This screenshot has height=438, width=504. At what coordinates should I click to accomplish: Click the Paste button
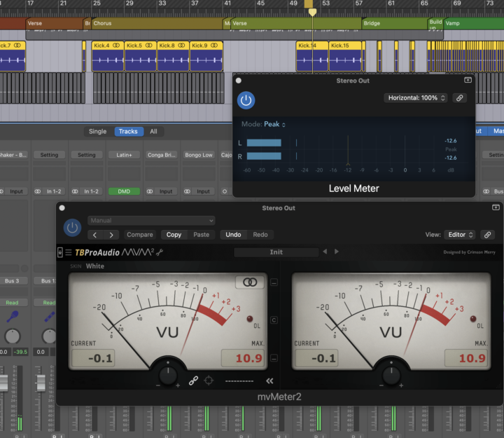[201, 235]
